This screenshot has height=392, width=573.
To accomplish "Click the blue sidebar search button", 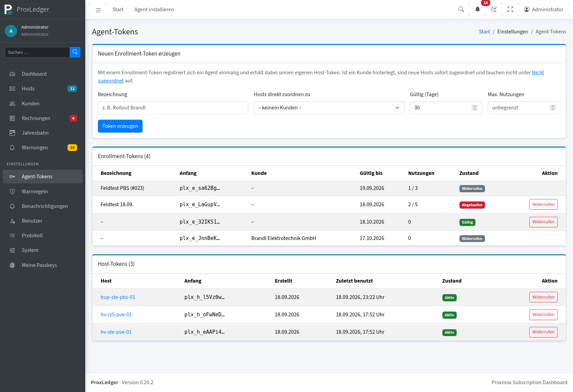I will click(75, 52).
